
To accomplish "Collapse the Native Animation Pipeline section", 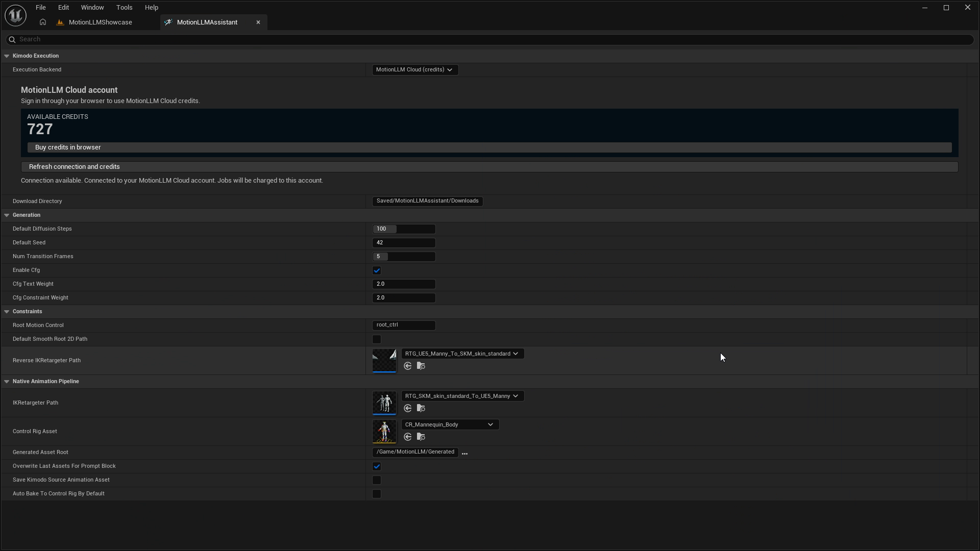I will 7,382.
